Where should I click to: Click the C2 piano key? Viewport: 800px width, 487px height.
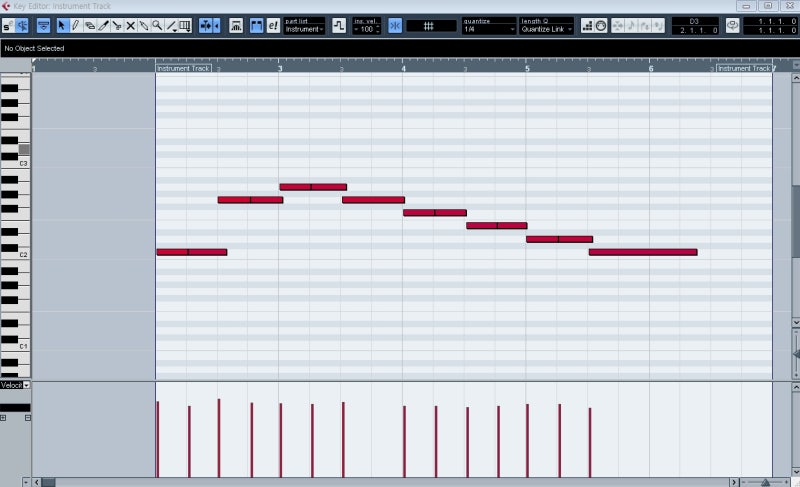coord(23,254)
